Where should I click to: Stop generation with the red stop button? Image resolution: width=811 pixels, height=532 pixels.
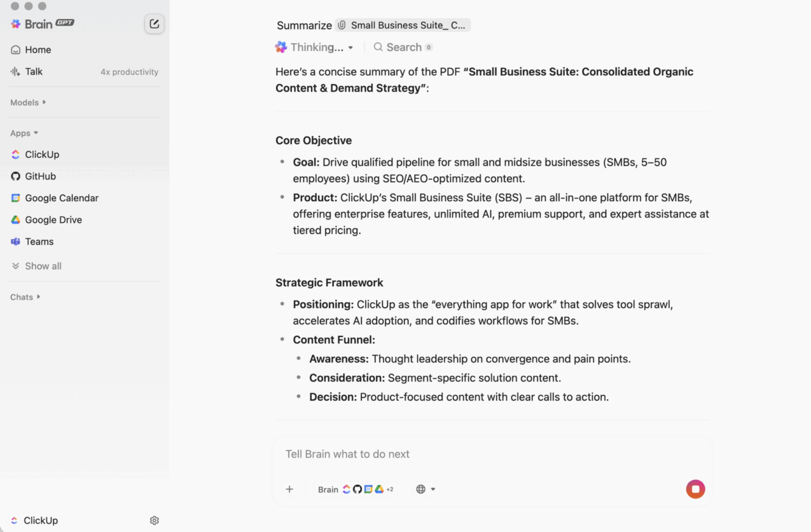click(x=695, y=489)
